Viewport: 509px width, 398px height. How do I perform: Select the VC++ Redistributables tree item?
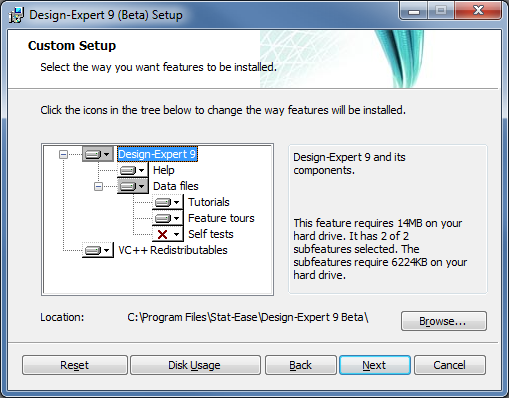click(x=173, y=250)
